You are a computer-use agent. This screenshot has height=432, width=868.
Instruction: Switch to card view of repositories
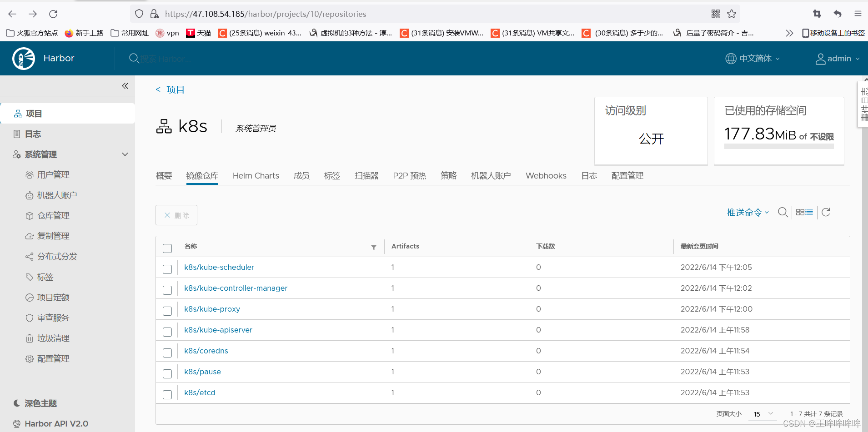(801, 212)
